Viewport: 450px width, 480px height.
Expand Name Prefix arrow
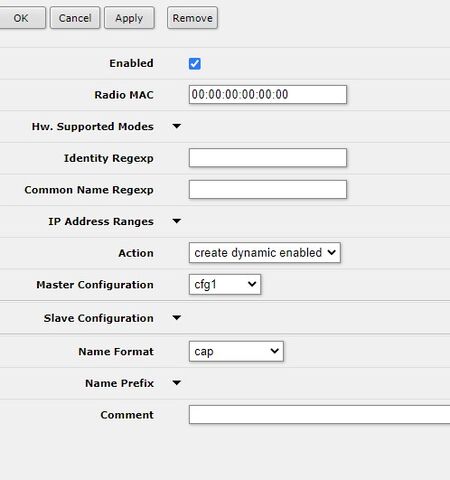coord(177,383)
